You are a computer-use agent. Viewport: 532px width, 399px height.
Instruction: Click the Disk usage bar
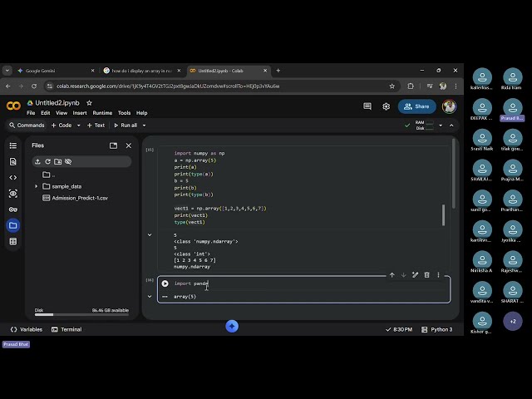click(x=81, y=314)
